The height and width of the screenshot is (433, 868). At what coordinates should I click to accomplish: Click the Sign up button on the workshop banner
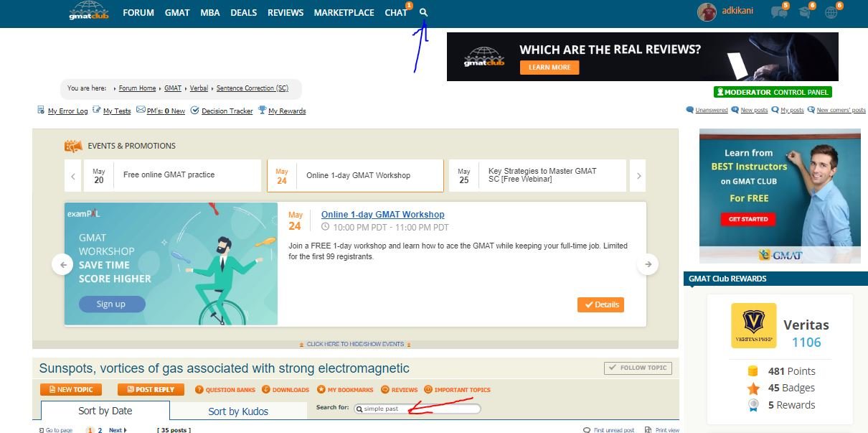[110, 304]
